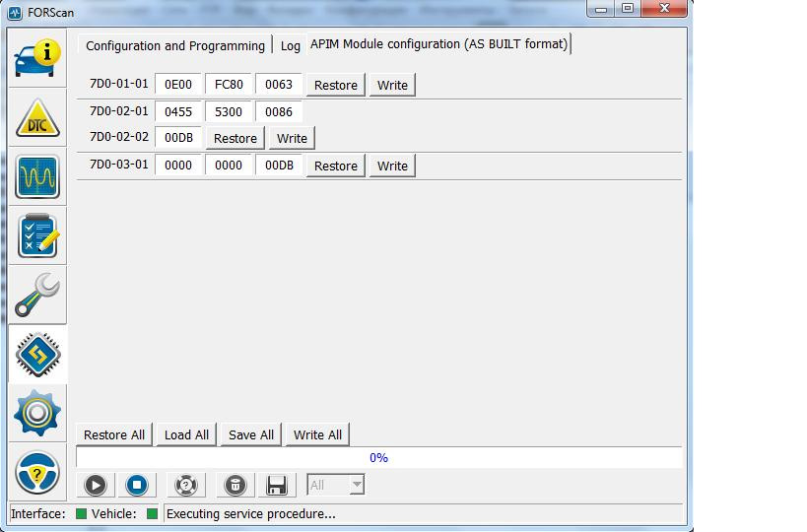This screenshot has height=532, width=807.
Task: Close the FORScan window
Action: pyautogui.click(x=664, y=9)
